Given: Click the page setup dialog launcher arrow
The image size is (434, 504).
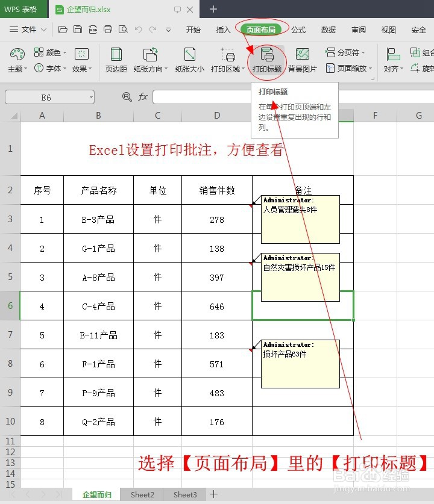Looking at the screenshot, I should [x=373, y=78].
